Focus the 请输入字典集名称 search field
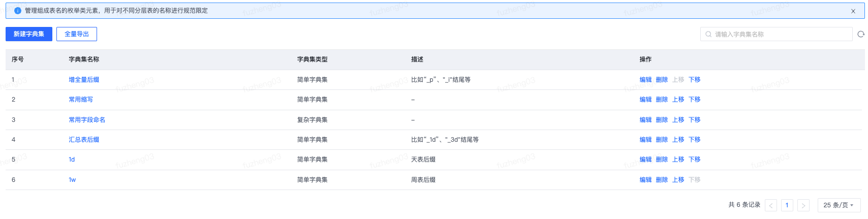The image size is (868, 219). pos(777,34)
